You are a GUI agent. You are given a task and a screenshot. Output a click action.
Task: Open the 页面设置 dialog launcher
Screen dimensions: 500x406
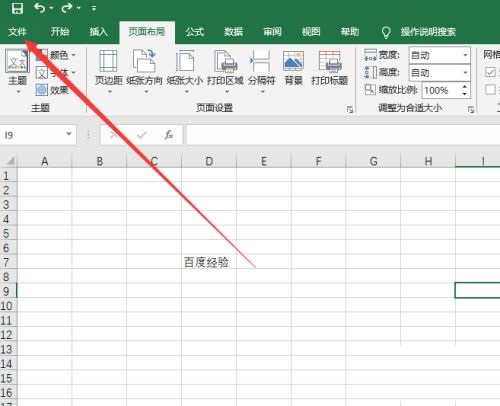[x=350, y=109]
